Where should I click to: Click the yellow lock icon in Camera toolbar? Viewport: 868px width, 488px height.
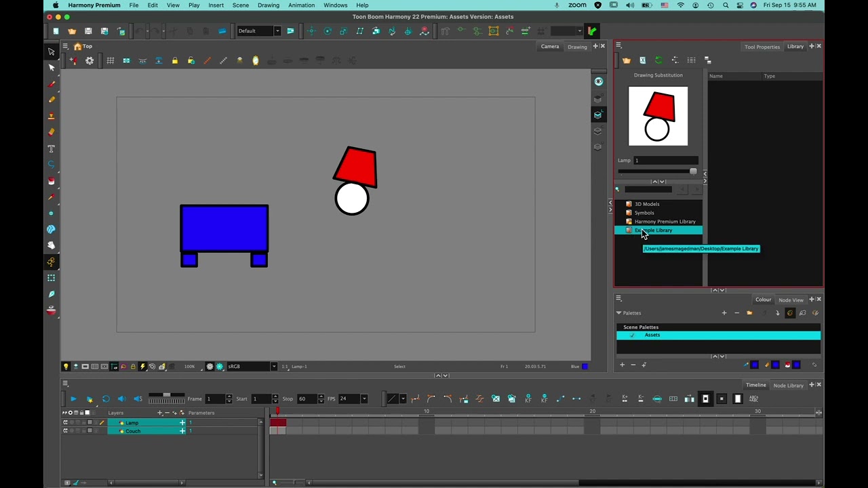click(174, 60)
